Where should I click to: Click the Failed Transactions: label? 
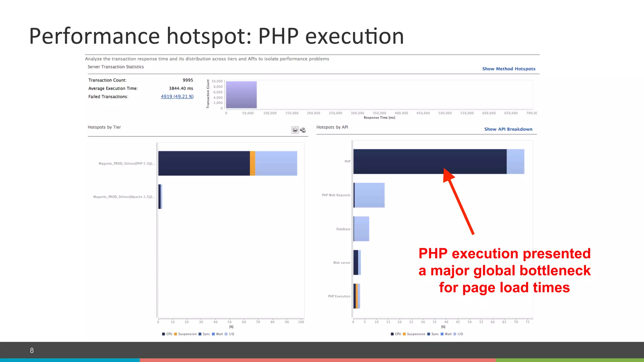point(108,96)
